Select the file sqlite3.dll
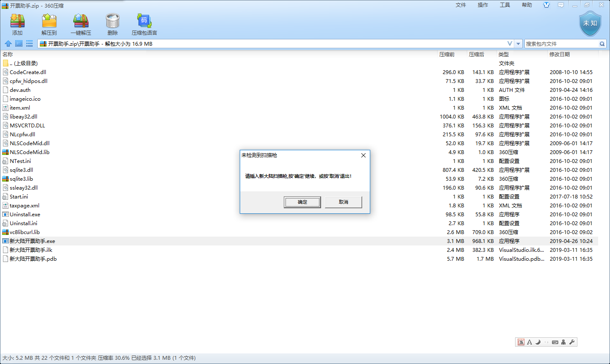Screen dimensions: 610x364 [x=21, y=170]
